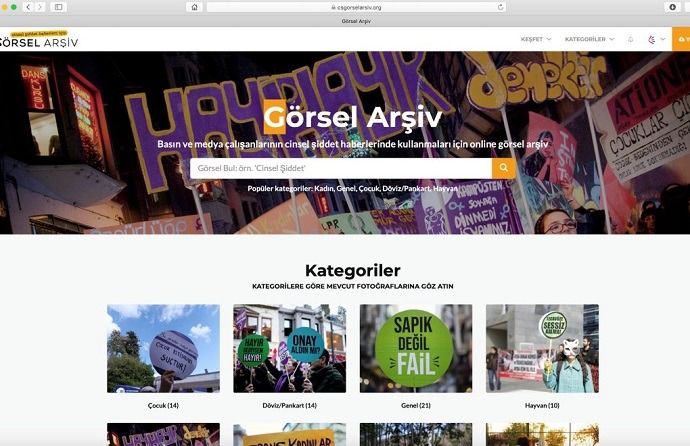Click the Görsel Arşiv site logo
Screen dimensions: 690x446
(39, 40)
